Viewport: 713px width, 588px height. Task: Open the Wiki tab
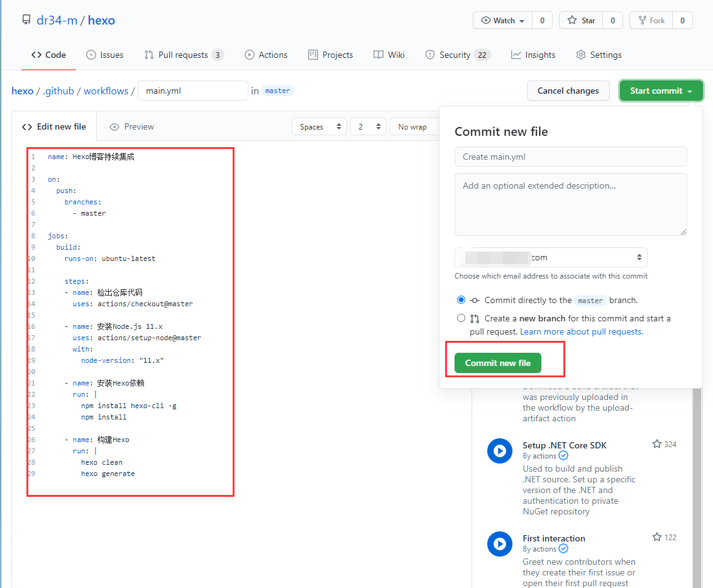pyautogui.click(x=389, y=55)
